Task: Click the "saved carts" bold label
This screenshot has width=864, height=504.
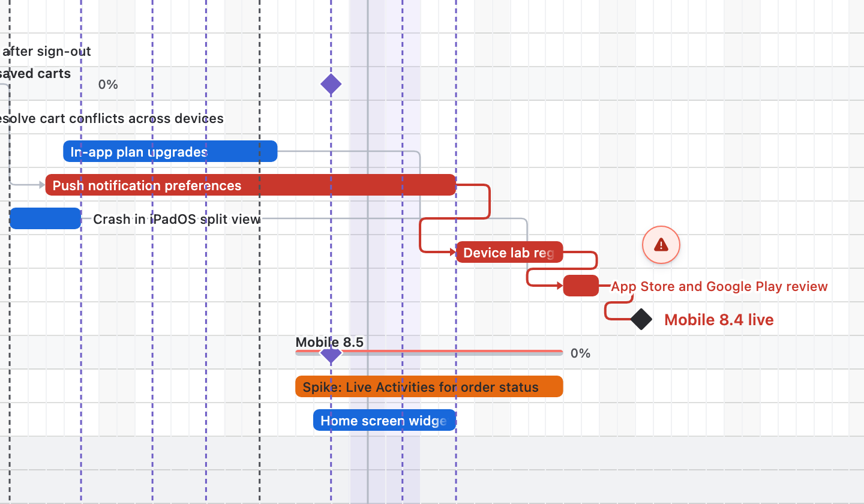Action: 35,74
